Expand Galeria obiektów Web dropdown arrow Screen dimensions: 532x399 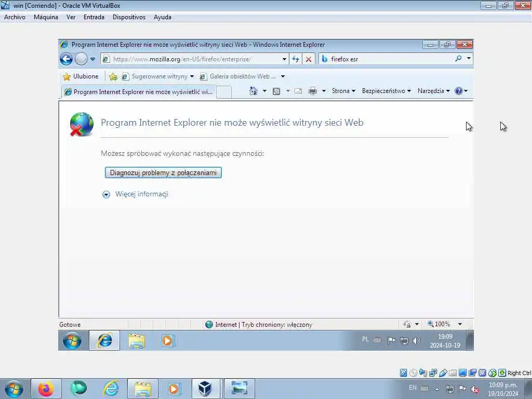[x=283, y=76]
